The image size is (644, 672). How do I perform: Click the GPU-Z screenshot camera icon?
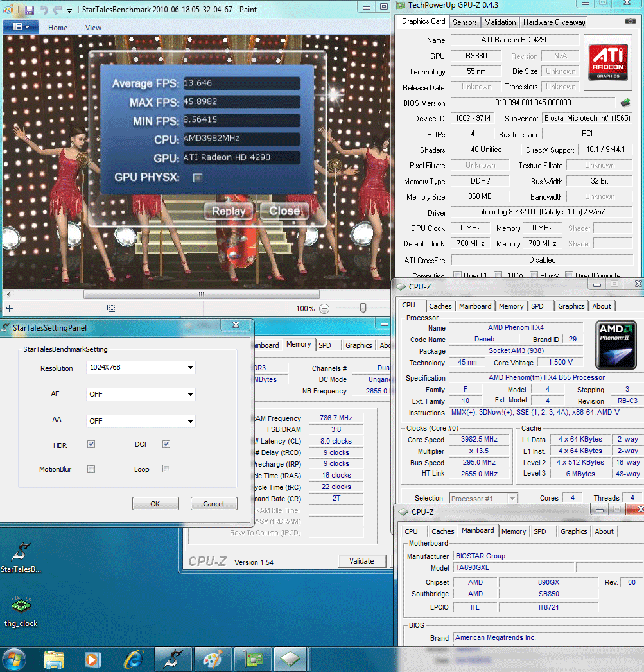630,21
